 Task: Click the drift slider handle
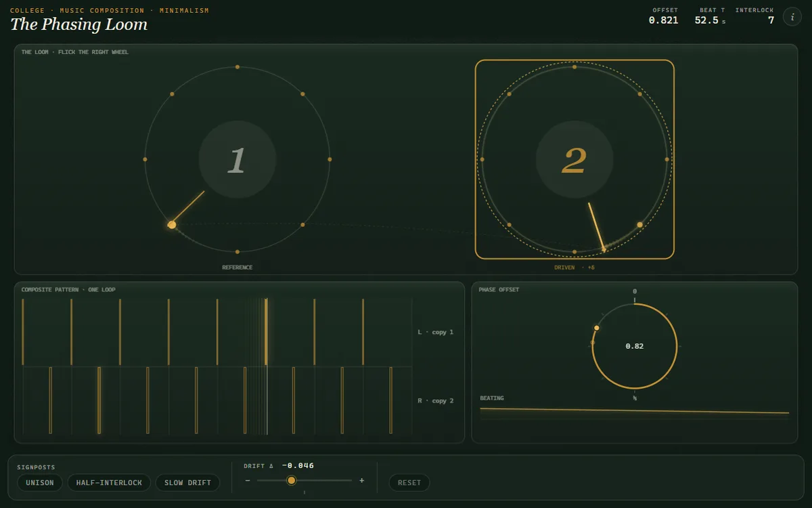[x=292, y=480]
